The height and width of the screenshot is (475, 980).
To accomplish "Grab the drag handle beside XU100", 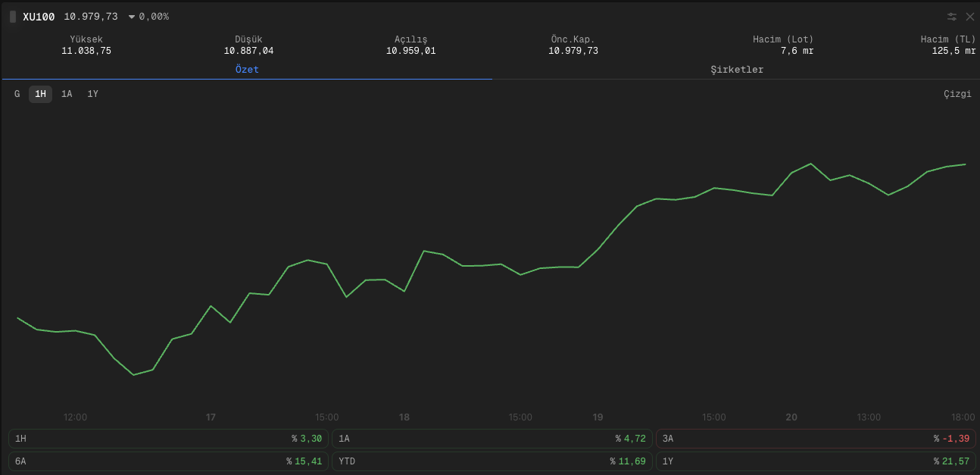I will point(13,17).
